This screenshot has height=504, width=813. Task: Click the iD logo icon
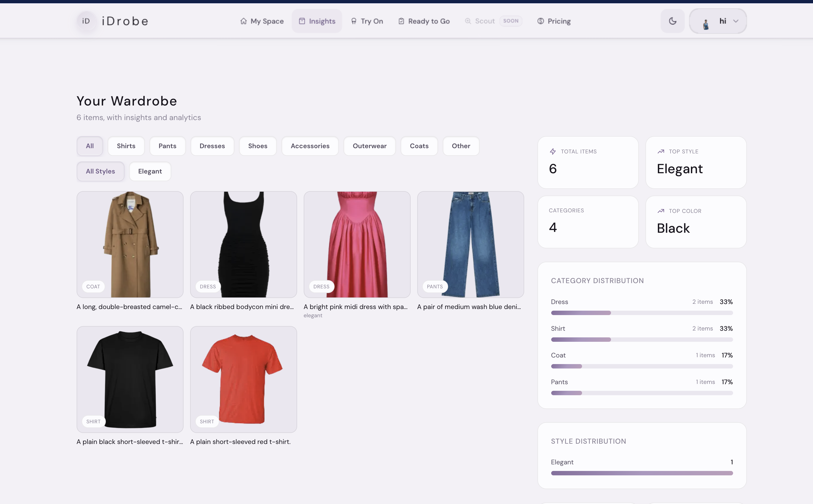point(86,21)
